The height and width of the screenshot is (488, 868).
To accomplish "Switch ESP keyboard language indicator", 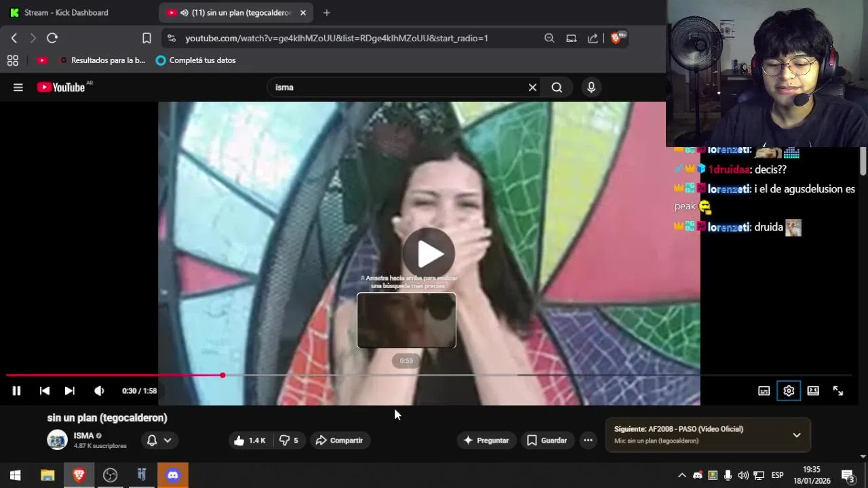I will [x=777, y=475].
